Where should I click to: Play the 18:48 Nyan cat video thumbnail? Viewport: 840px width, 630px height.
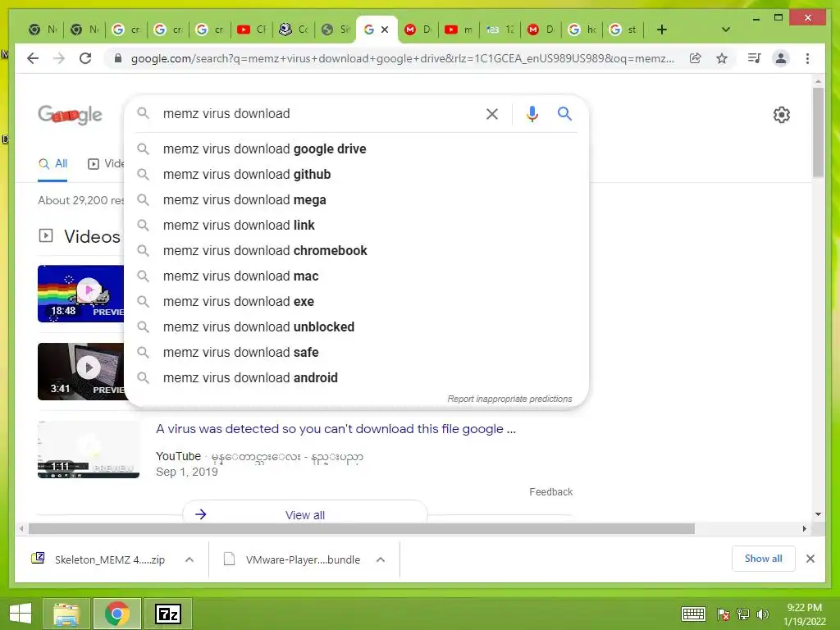[81, 294]
